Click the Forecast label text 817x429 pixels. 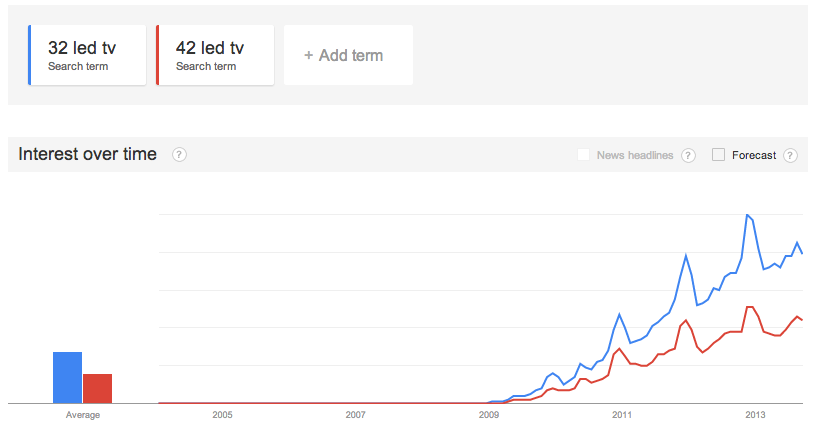pos(754,155)
